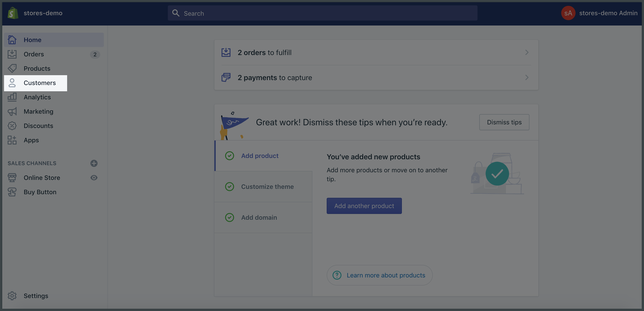Click the sA account avatar

pos(568,13)
